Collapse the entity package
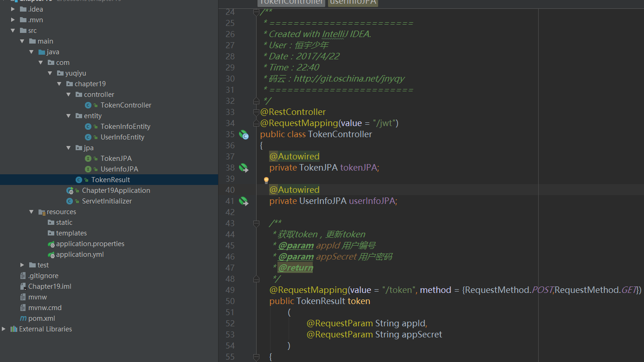Image resolution: width=644 pixels, height=362 pixels. coord(69,116)
